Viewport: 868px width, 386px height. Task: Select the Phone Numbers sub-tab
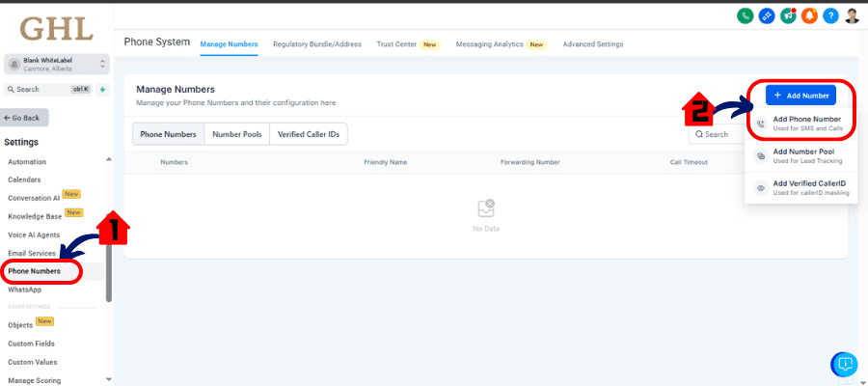[x=168, y=134]
